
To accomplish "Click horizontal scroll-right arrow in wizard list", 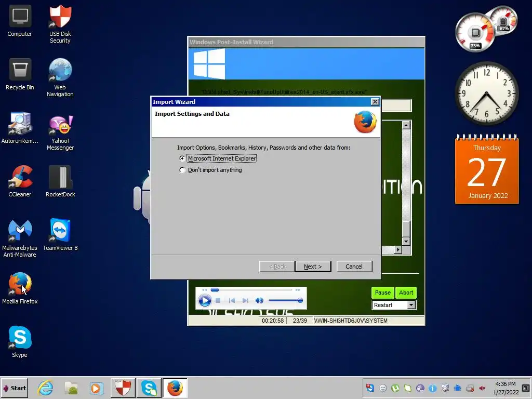I will [398, 250].
